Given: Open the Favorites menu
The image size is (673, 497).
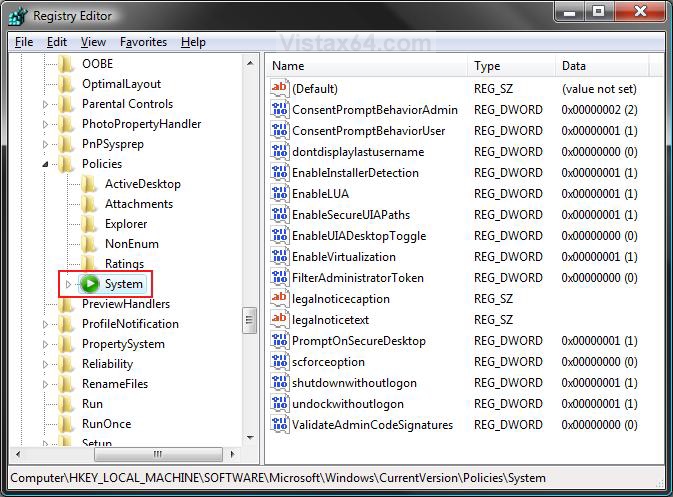Looking at the screenshot, I should click(x=143, y=42).
